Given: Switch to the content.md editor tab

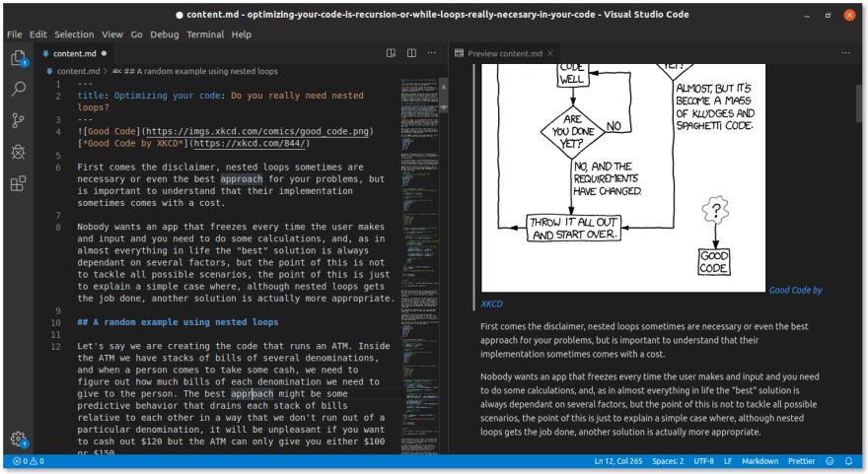Looking at the screenshot, I should pyautogui.click(x=74, y=53).
